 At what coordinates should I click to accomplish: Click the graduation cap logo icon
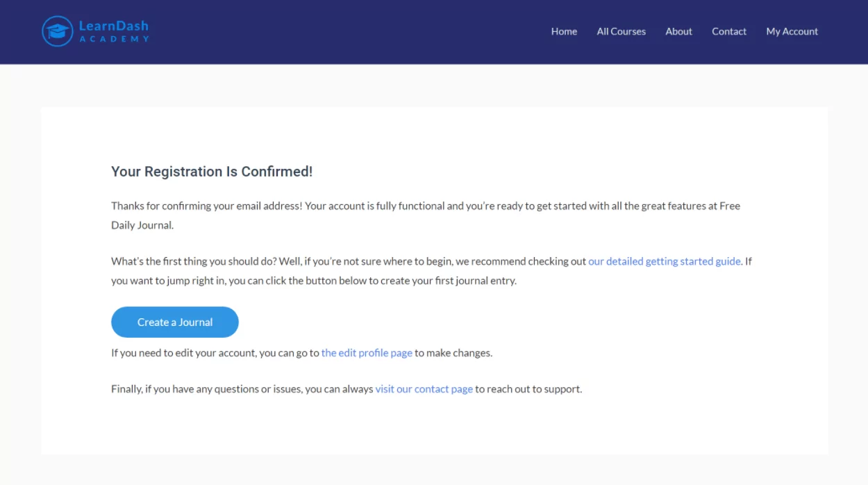(58, 31)
